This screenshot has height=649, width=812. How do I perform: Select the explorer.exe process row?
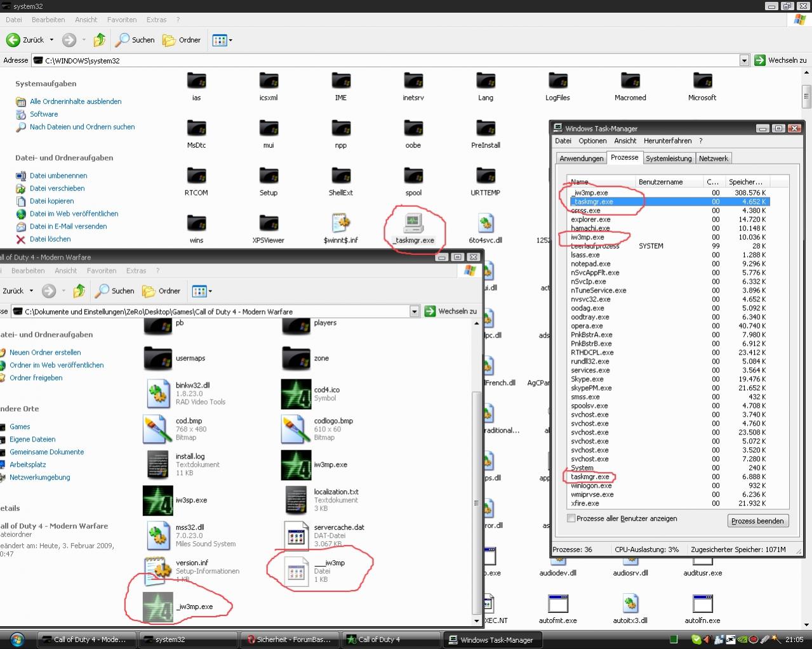click(x=669, y=220)
